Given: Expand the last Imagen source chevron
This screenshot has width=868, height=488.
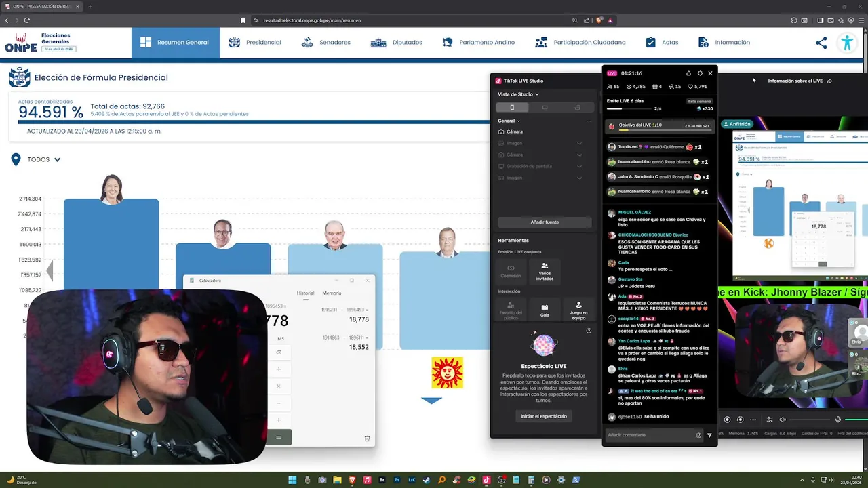Looking at the screenshot, I should 579,178.
